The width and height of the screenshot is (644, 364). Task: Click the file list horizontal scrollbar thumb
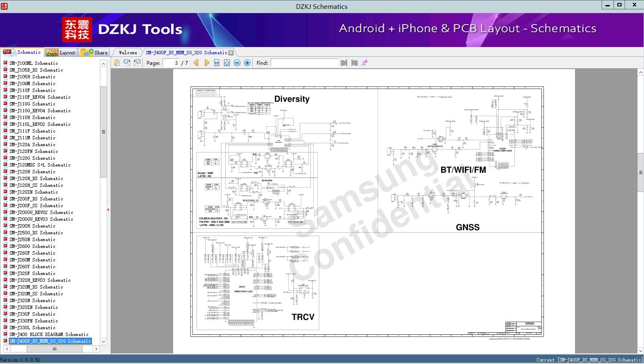click(x=54, y=349)
